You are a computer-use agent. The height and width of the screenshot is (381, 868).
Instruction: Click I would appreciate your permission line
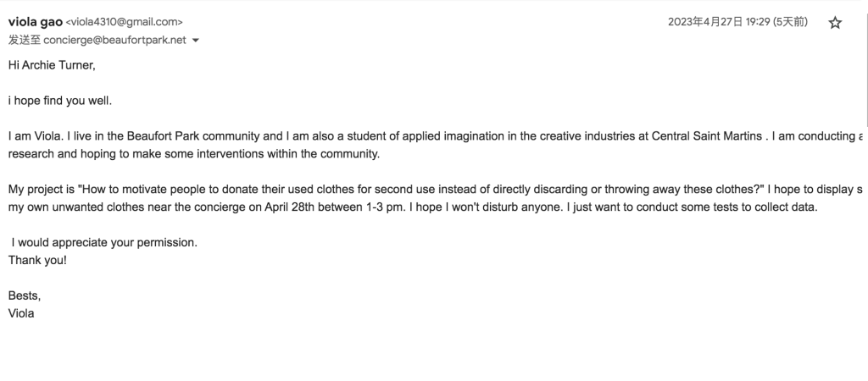pos(104,243)
